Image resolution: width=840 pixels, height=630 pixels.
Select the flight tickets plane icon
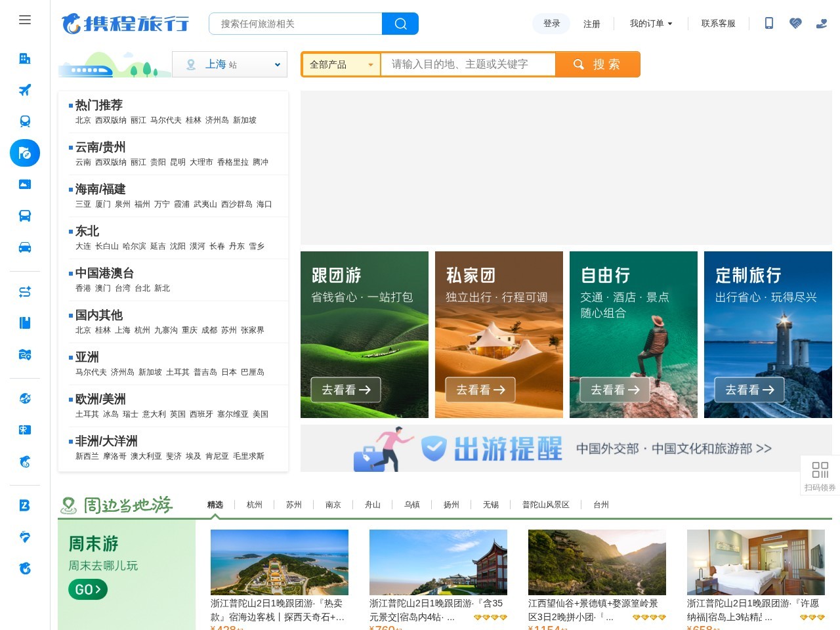[24, 90]
